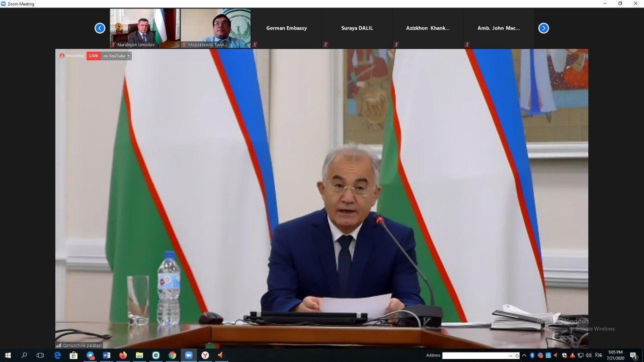Launch Firefox from the taskbar
Viewport: 644px width, 362px height.
[123, 355]
